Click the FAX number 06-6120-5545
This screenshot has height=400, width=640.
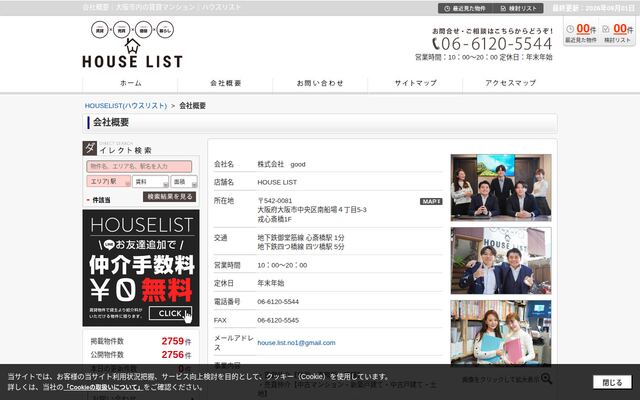[x=278, y=320]
